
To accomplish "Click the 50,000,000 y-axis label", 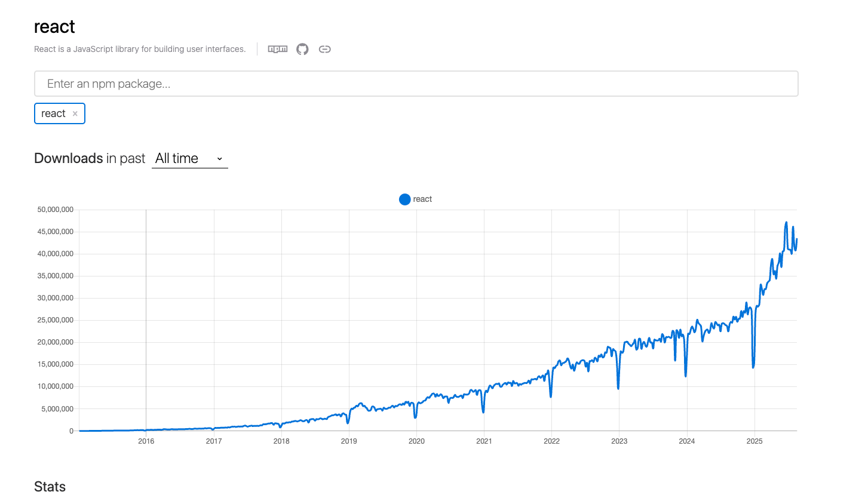I will point(56,210).
